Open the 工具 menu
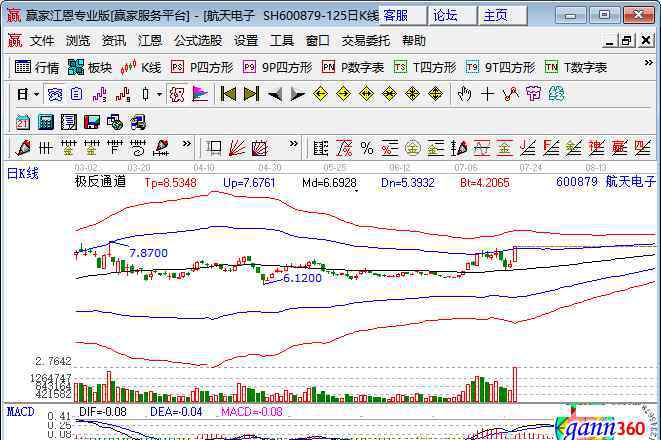The image size is (661, 440). point(282,41)
